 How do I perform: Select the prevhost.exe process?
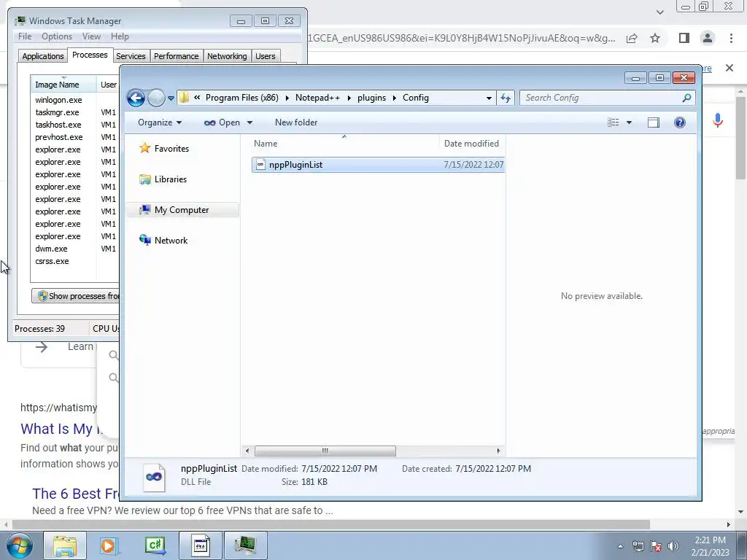tap(58, 137)
